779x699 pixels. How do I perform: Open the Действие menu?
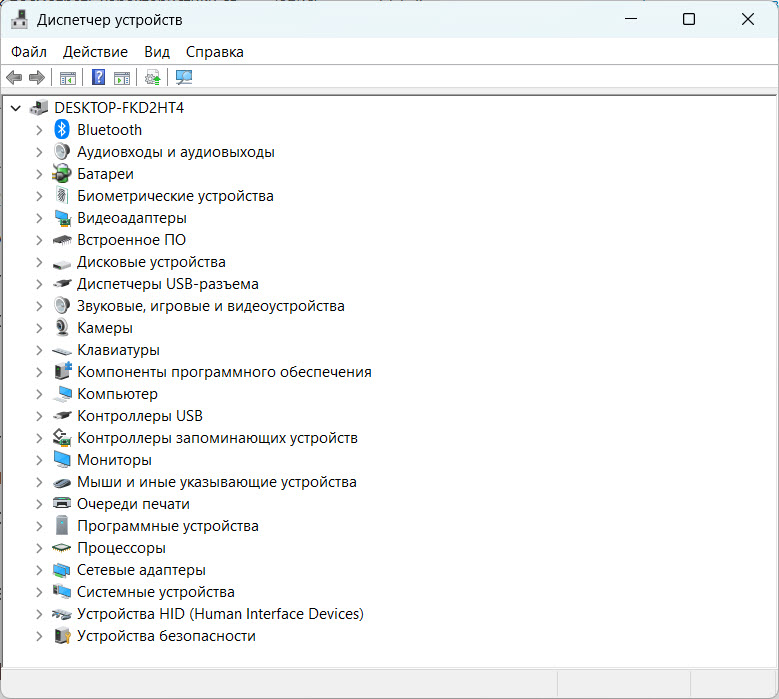pyautogui.click(x=95, y=52)
